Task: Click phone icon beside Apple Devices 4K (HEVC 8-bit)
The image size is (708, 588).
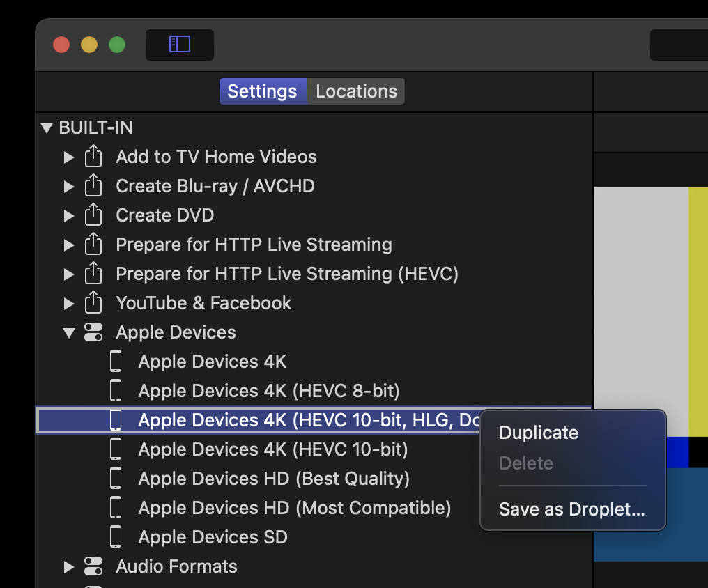Action: 116,391
